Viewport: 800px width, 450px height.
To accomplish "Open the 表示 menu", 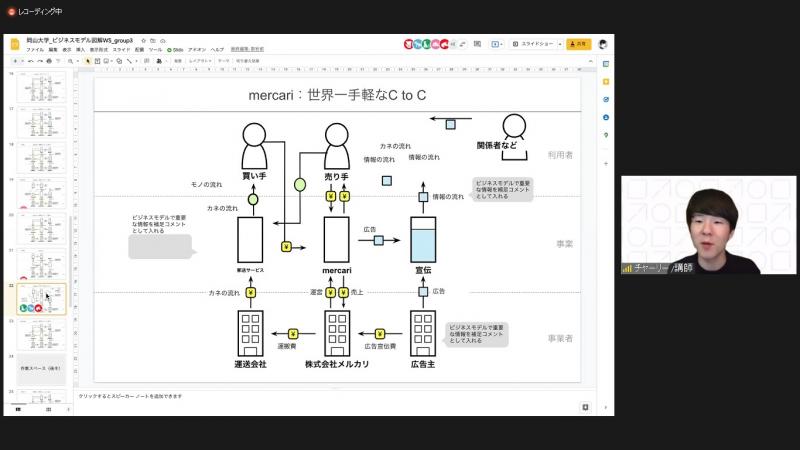I will [67, 49].
